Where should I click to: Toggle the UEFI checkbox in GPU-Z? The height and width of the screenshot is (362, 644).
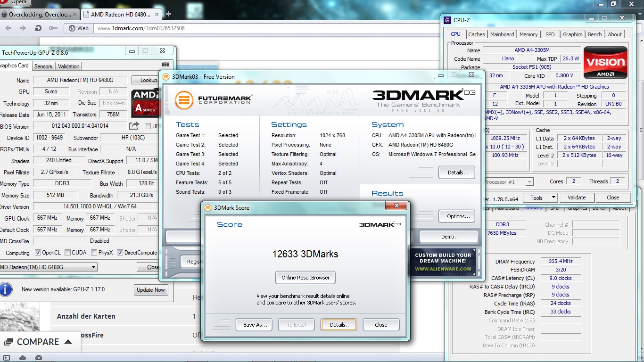(x=148, y=126)
